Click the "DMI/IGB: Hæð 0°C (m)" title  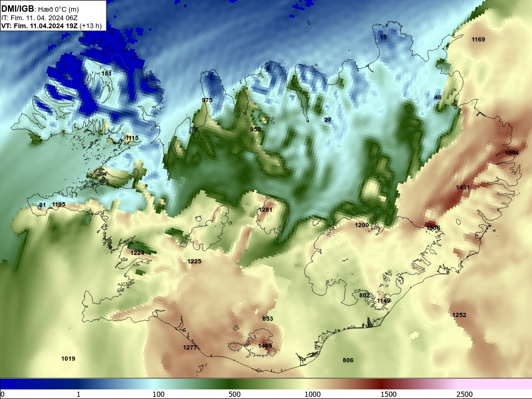pos(40,9)
